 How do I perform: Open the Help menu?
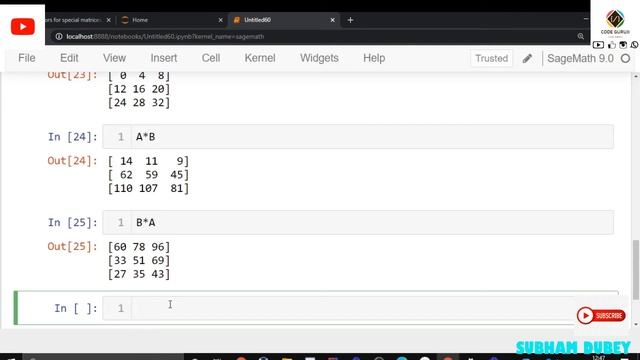[374, 58]
